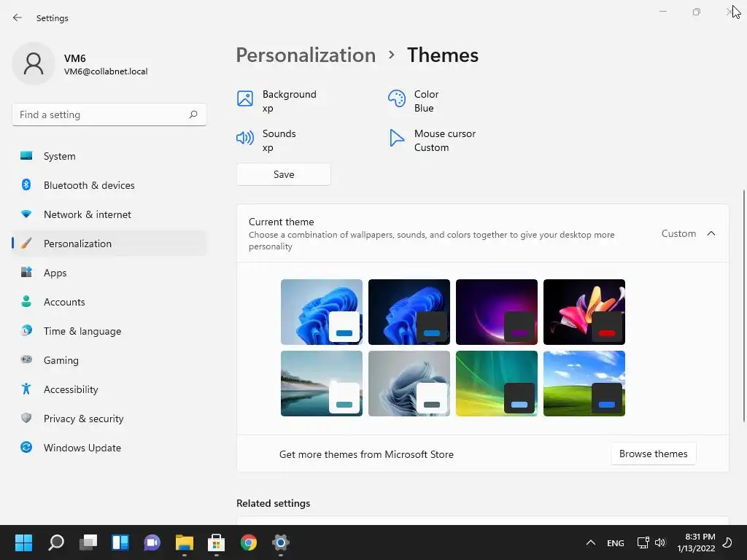Screen dimensions: 747x560
Task: Click the Windows Update sync icon
Action: click(26, 447)
